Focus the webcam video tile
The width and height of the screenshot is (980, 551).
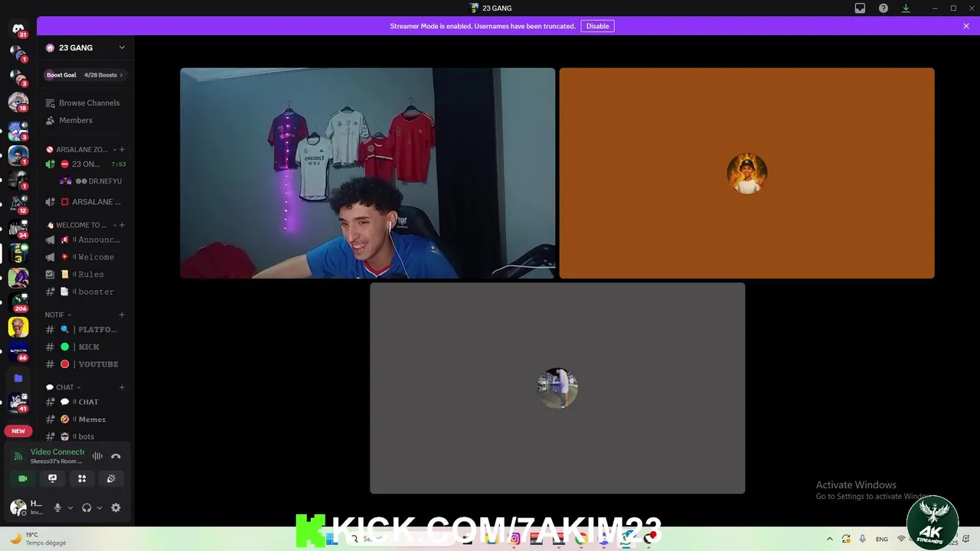[367, 173]
